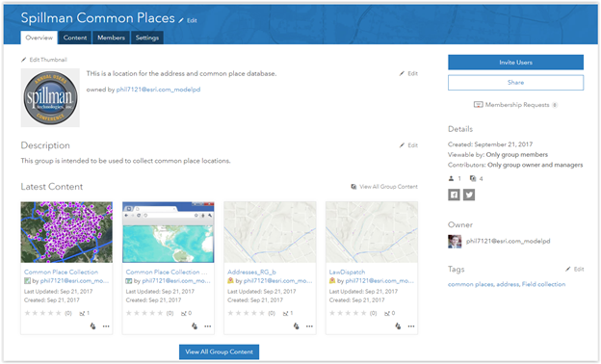The image size is (601, 364).
Task: Open the LawDispatch title link
Action: (x=347, y=272)
